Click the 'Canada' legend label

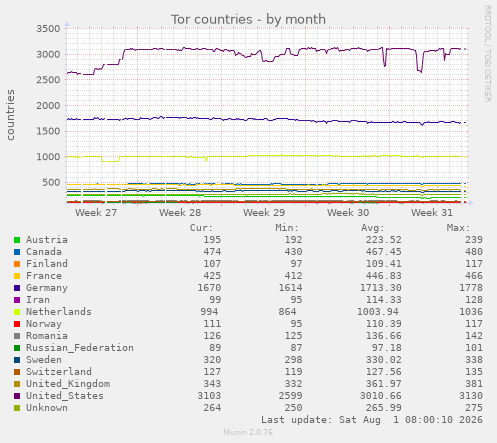point(44,252)
